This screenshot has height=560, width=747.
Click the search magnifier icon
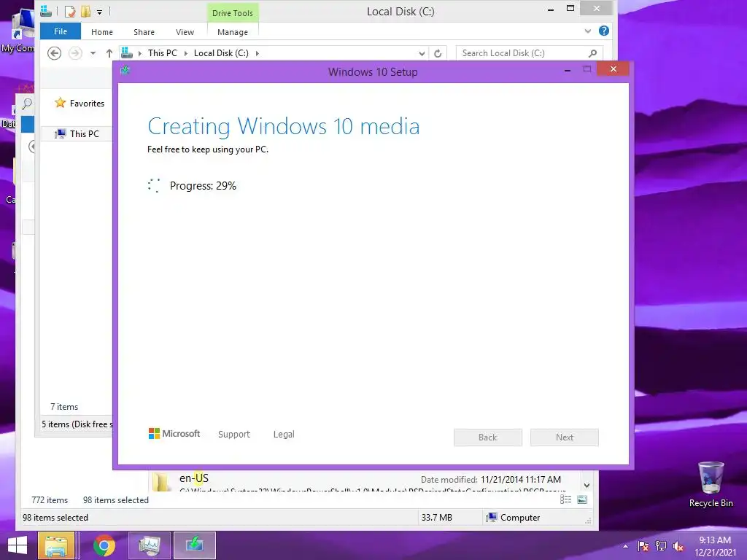(x=592, y=53)
